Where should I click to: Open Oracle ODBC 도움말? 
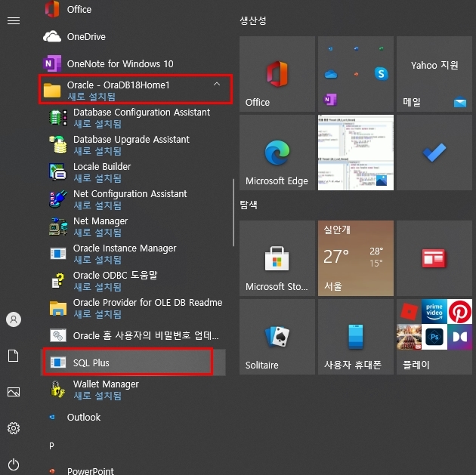133,281
